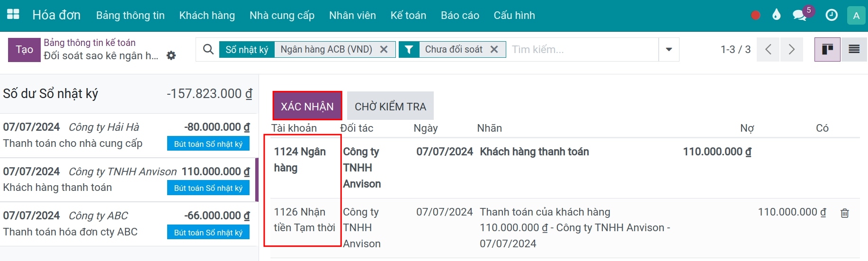Select the Công ty ABC statement line
Screen dimensions: 868x261
tap(128, 224)
